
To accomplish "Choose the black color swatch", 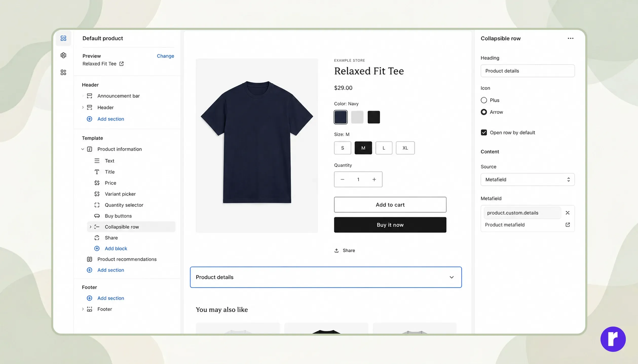I will pos(373,117).
